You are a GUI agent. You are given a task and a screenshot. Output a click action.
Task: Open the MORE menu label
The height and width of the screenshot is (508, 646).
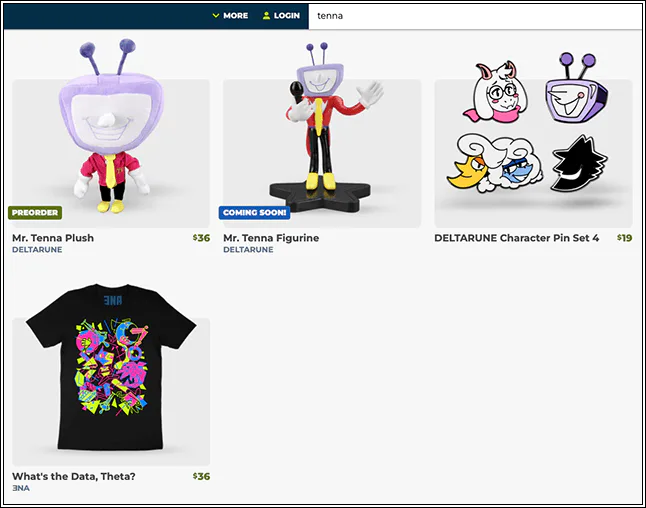(x=236, y=16)
